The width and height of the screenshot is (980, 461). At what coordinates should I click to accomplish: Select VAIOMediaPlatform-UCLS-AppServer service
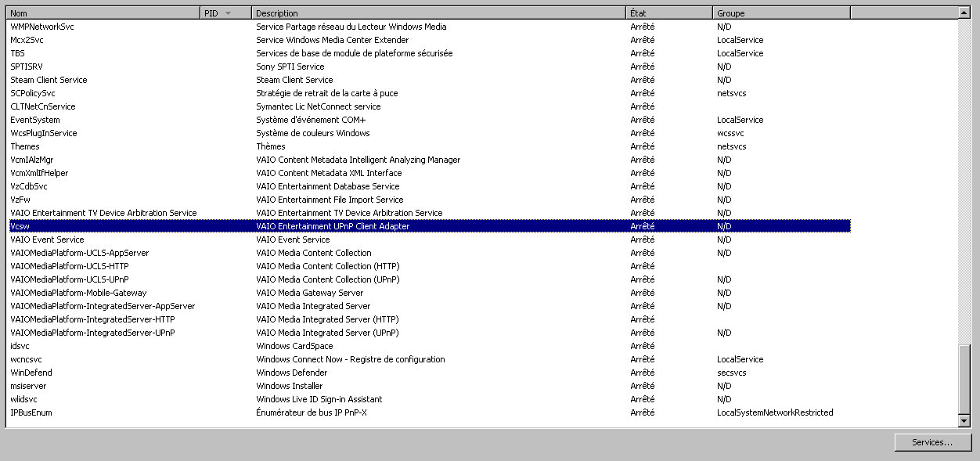pyautogui.click(x=79, y=253)
